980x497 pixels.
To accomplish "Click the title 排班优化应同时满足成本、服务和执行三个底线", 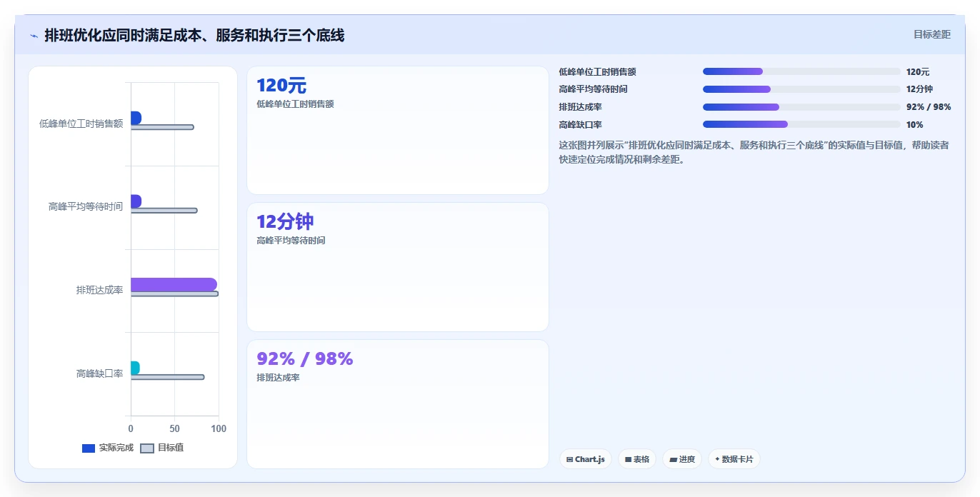I will point(194,35).
